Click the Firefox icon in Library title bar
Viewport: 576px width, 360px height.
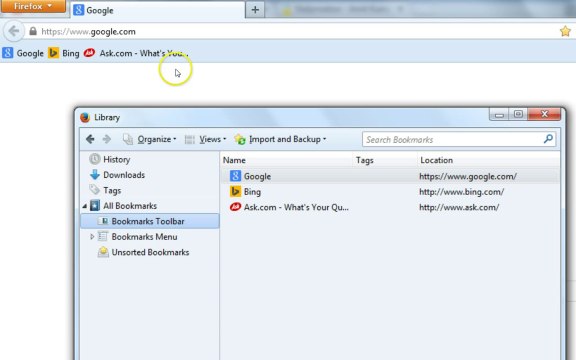(85, 118)
